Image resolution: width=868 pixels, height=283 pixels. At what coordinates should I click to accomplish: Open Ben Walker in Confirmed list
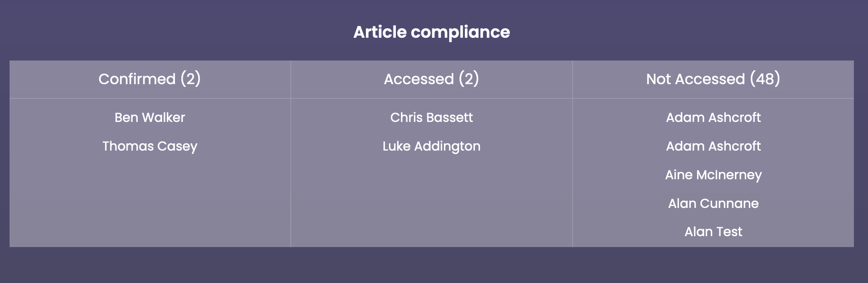point(150,117)
